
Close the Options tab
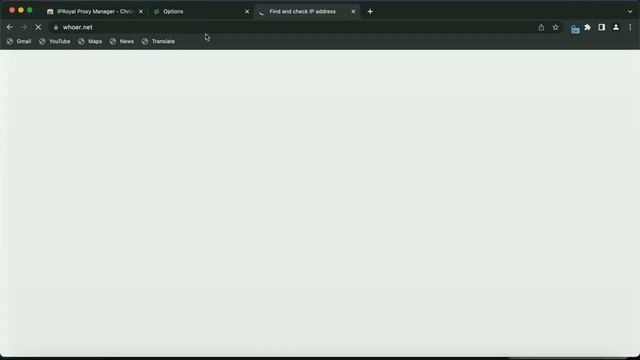(x=247, y=11)
